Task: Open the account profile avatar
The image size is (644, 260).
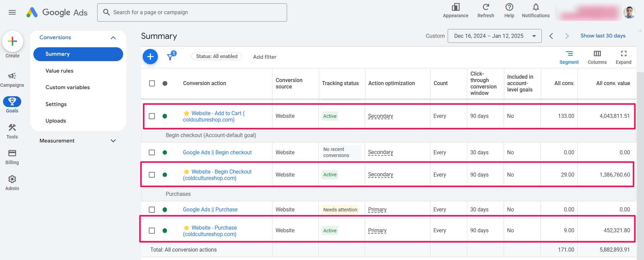Action: 629,12
